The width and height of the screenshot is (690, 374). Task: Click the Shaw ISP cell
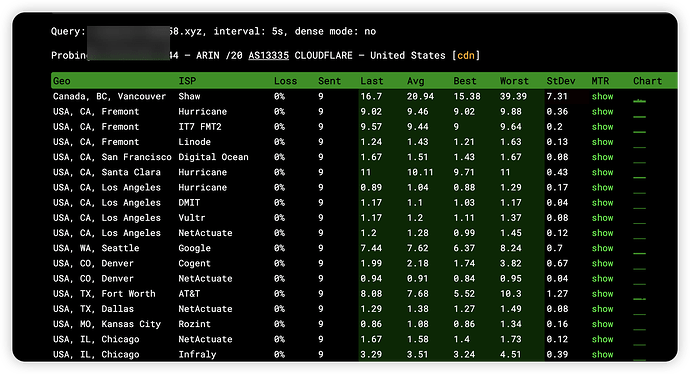click(189, 96)
